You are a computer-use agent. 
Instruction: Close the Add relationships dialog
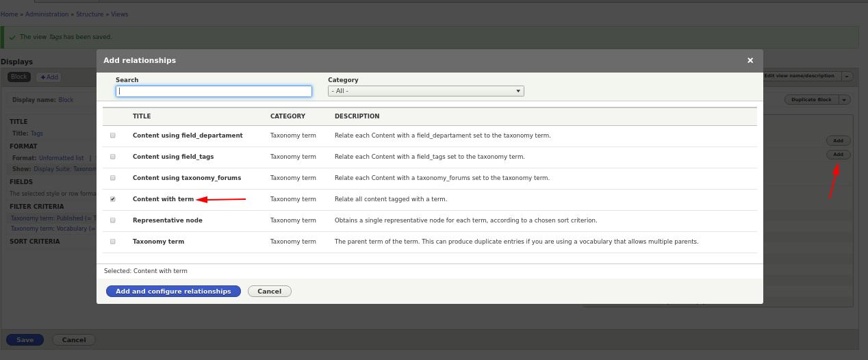coord(750,60)
